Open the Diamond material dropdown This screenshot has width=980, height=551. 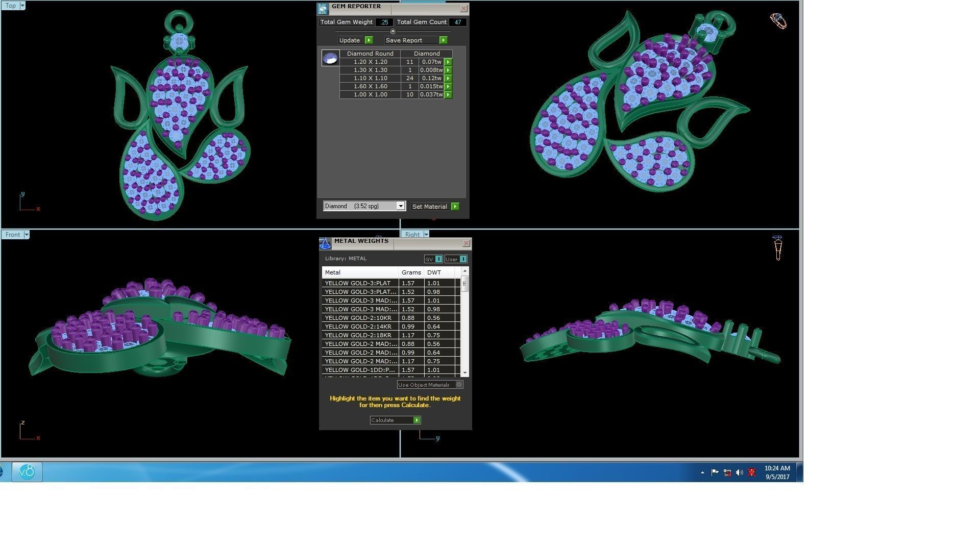pyautogui.click(x=400, y=206)
